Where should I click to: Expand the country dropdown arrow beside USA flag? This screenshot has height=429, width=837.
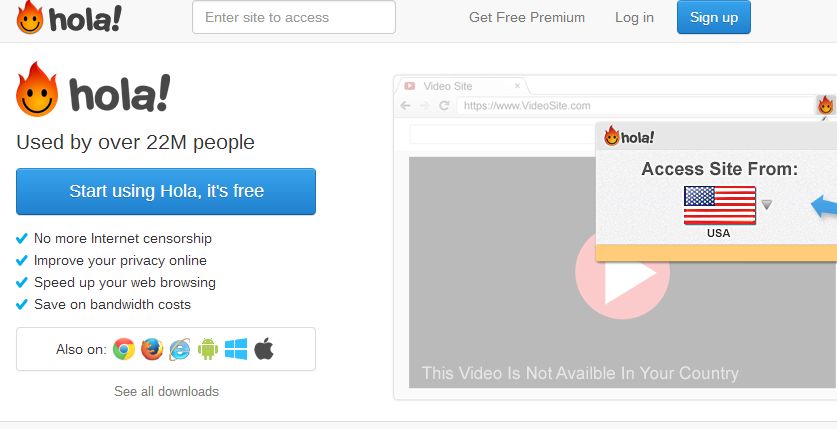767,205
